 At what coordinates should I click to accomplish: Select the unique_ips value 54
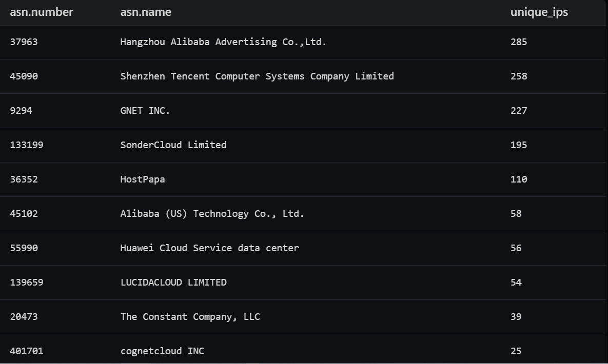coord(516,282)
